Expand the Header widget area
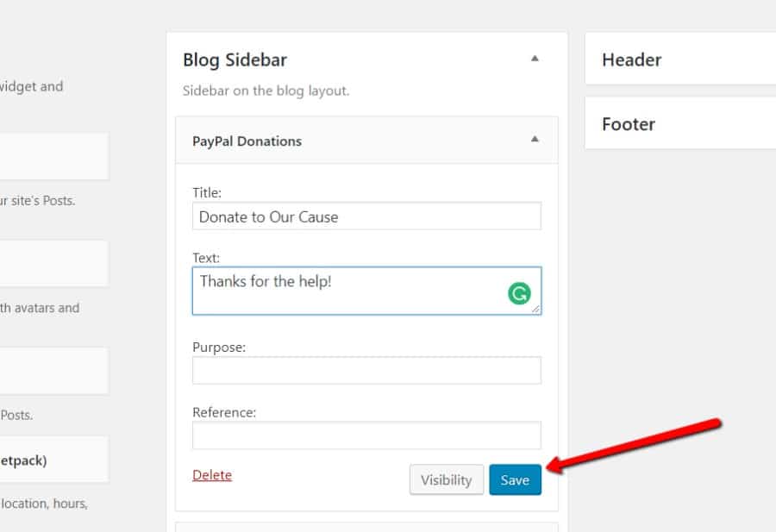This screenshot has width=776, height=532. tap(681, 59)
